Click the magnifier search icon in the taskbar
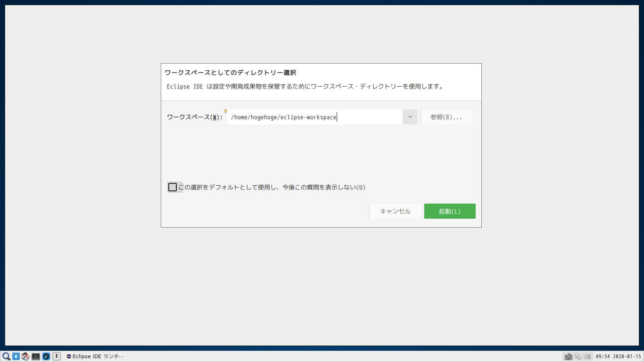Image resolution: width=644 pixels, height=362 pixels. (6, 356)
